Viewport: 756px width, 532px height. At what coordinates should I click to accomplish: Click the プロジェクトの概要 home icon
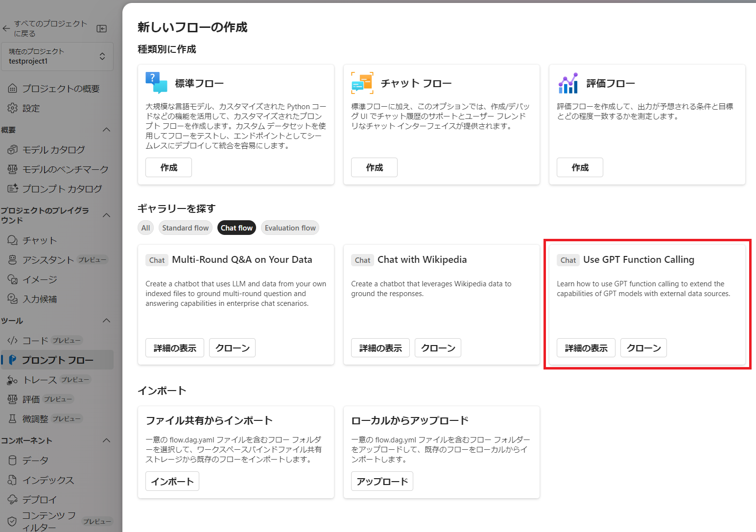point(12,89)
